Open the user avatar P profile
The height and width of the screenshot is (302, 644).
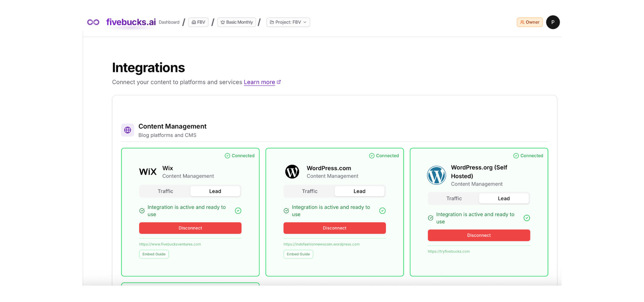pos(552,22)
